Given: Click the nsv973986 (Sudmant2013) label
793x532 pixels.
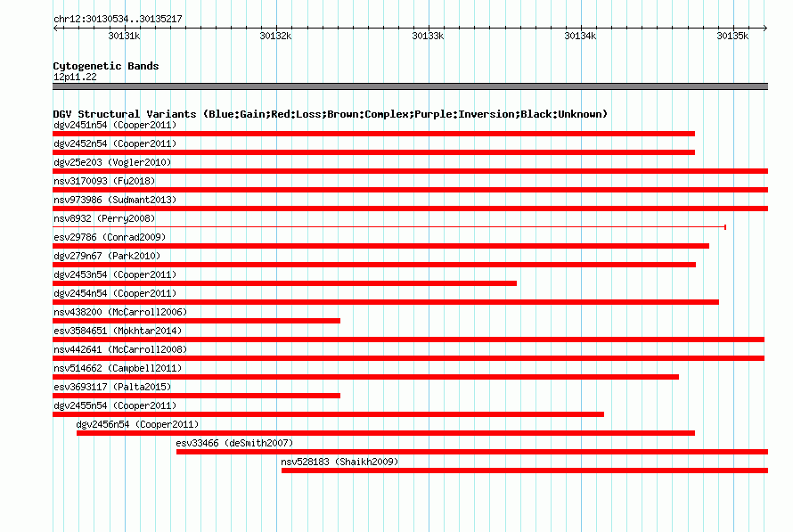Looking at the screenshot, I should [x=115, y=200].
